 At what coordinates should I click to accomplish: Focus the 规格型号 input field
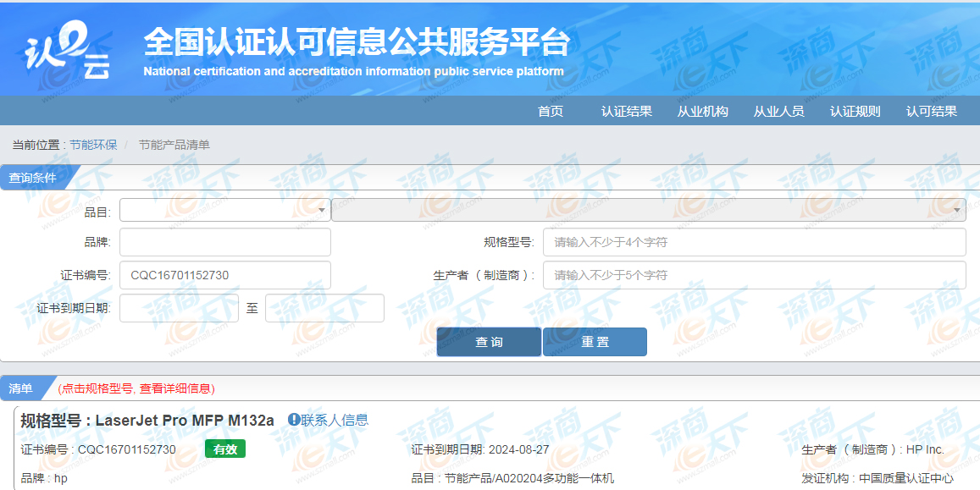(x=755, y=242)
